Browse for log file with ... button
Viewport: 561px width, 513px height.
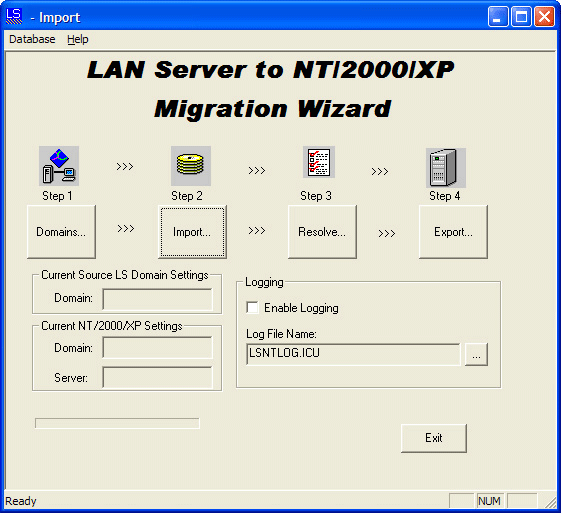pos(476,355)
